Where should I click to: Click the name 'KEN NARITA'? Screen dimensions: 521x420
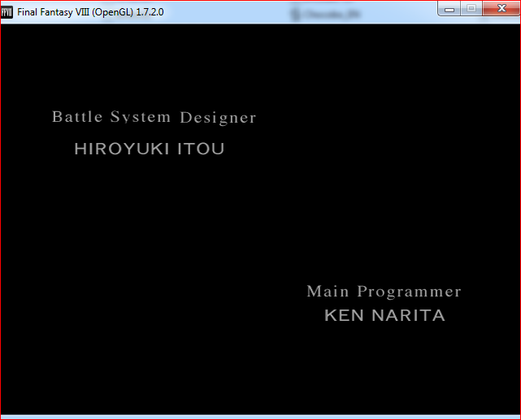point(384,315)
